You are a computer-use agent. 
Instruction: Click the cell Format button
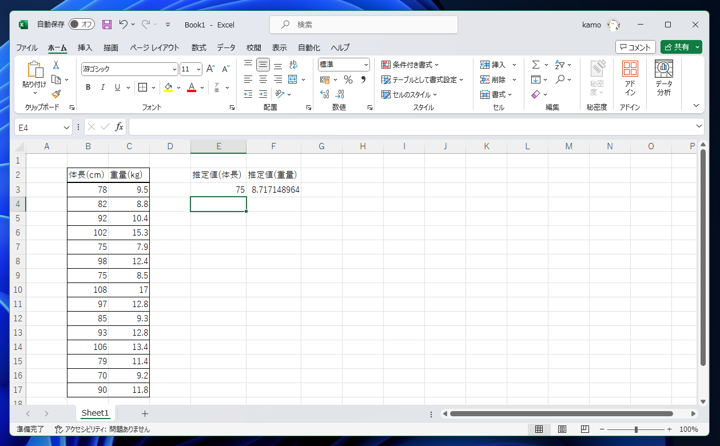pos(496,94)
